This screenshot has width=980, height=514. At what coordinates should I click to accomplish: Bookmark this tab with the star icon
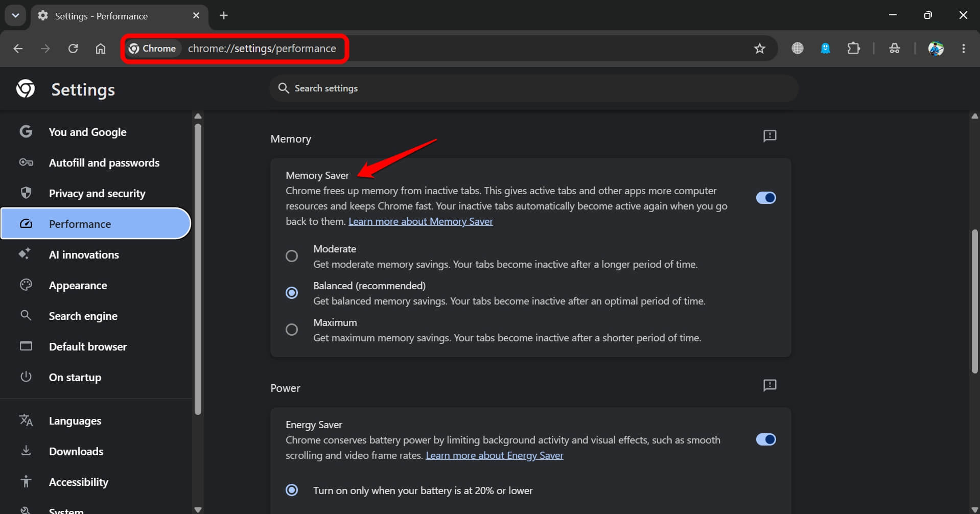click(x=760, y=49)
